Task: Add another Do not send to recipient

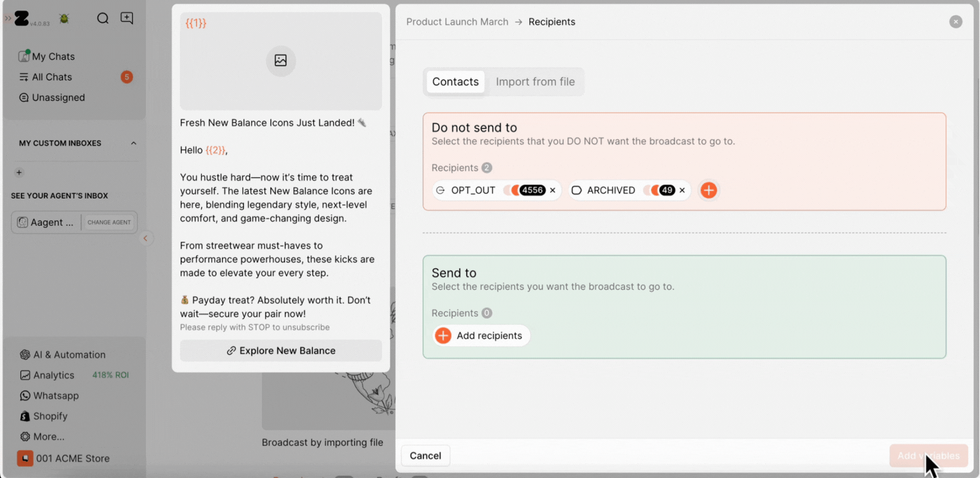Action: tap(708, 190)
